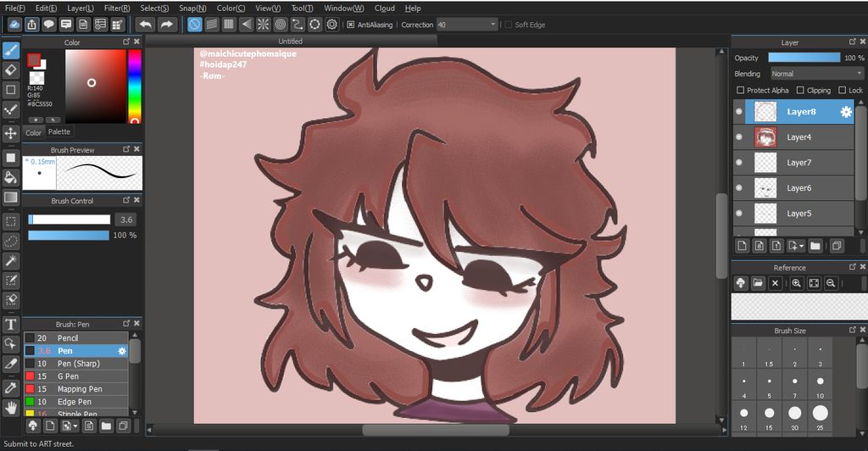Enable the Protect Alpha checkbox
Viewport: 868px width, 451px height.
(x=740, y=90)
